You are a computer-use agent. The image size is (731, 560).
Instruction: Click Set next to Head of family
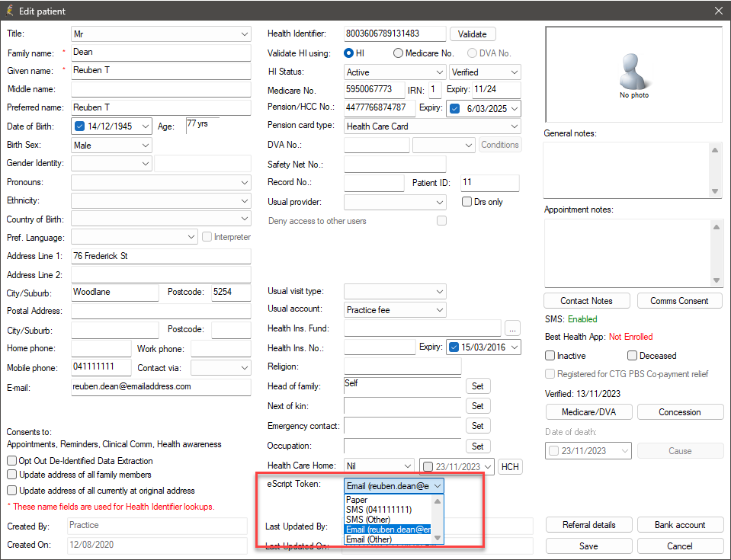tap(478, 386)
